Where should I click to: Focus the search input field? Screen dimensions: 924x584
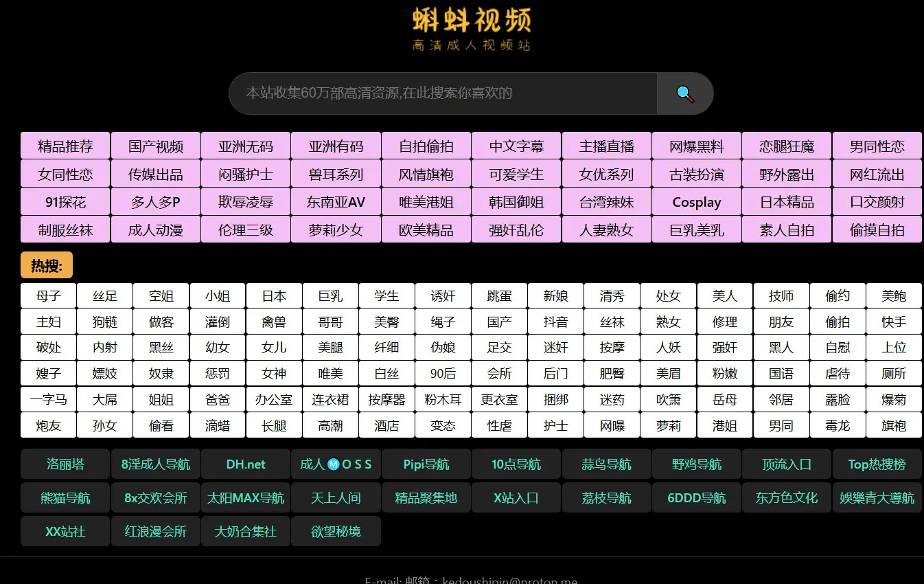[442, 93]
